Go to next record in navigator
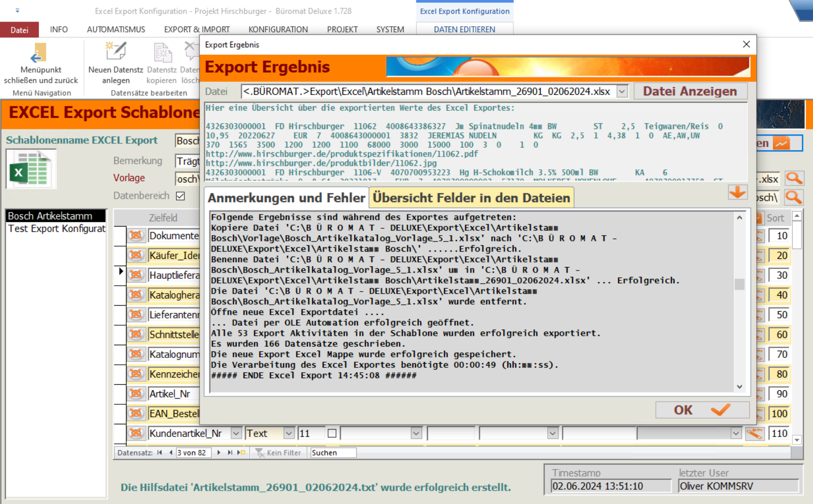 coord(219,452)
